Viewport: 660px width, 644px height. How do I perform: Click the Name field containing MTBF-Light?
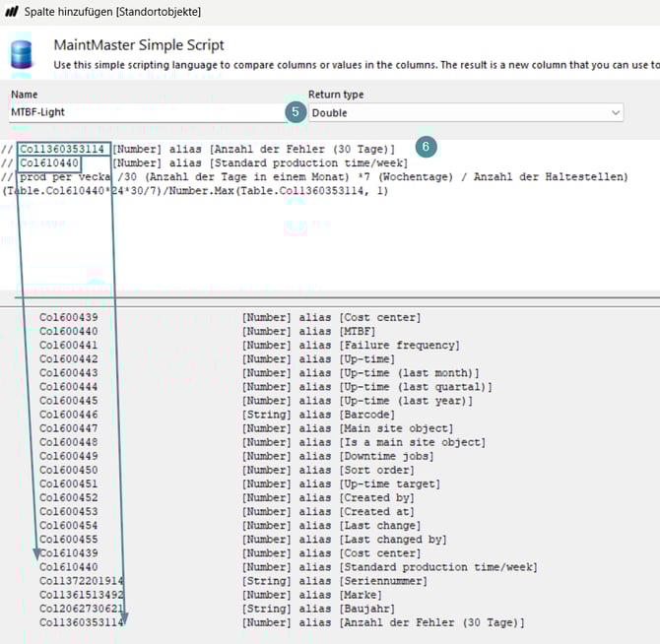[x=148, y=112]
